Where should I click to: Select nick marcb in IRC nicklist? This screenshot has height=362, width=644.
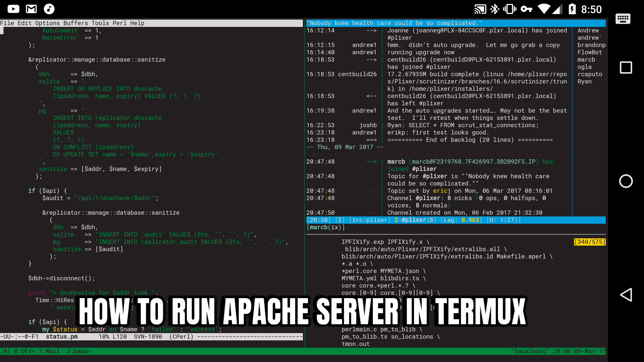pyautogui.click(x=586, y=60)
